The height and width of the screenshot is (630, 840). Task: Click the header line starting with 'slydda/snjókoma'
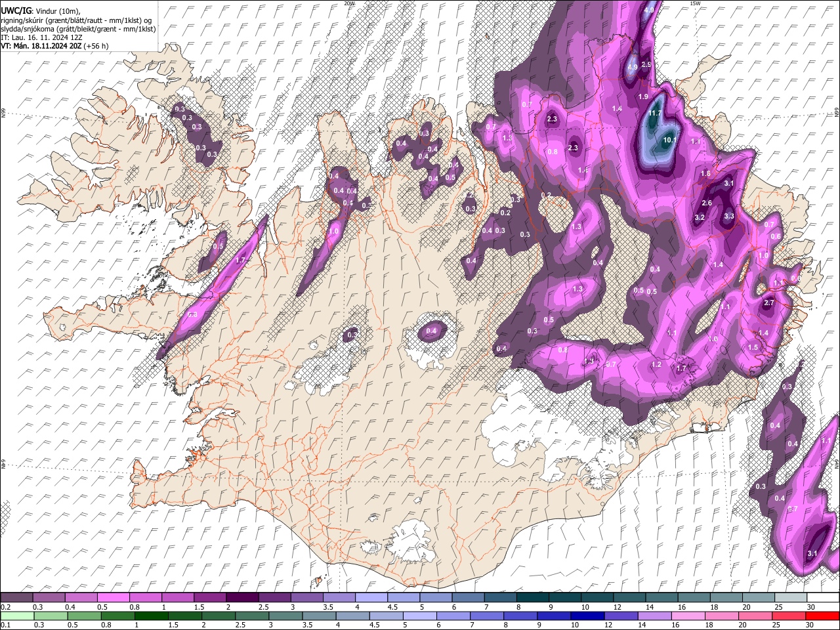(78, 29)
